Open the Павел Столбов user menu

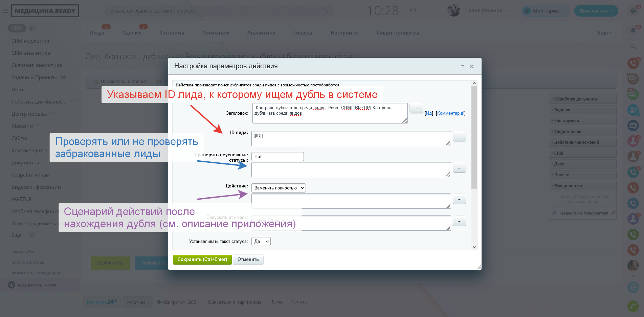point(487,10)
